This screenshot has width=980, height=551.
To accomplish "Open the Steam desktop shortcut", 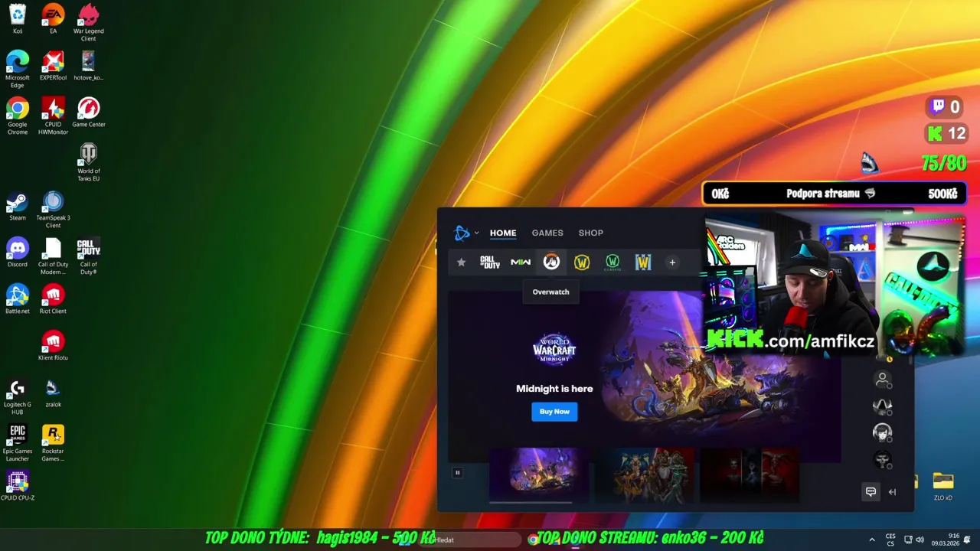I will (x=18, y=206).
